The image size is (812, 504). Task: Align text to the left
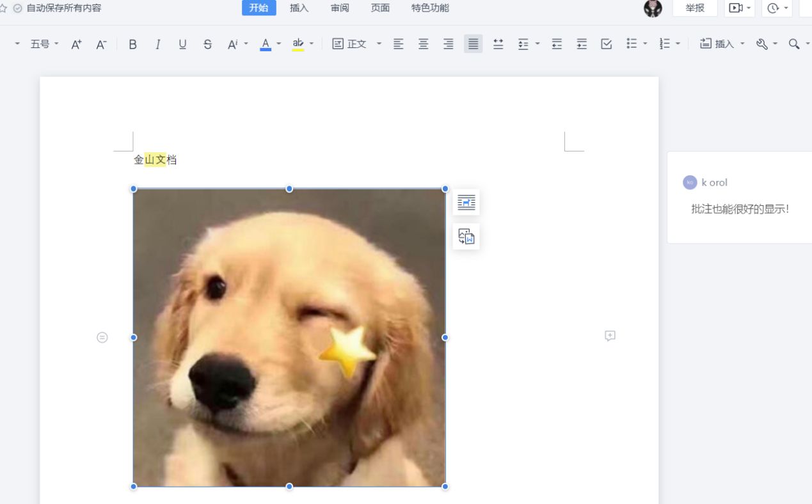pos(398,44)
